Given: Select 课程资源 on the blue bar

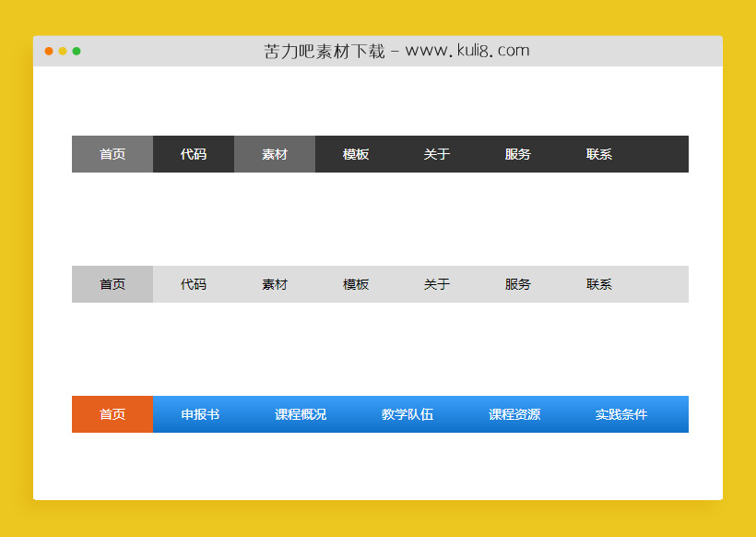Looking at the screenshot, I should click(515, 414).
